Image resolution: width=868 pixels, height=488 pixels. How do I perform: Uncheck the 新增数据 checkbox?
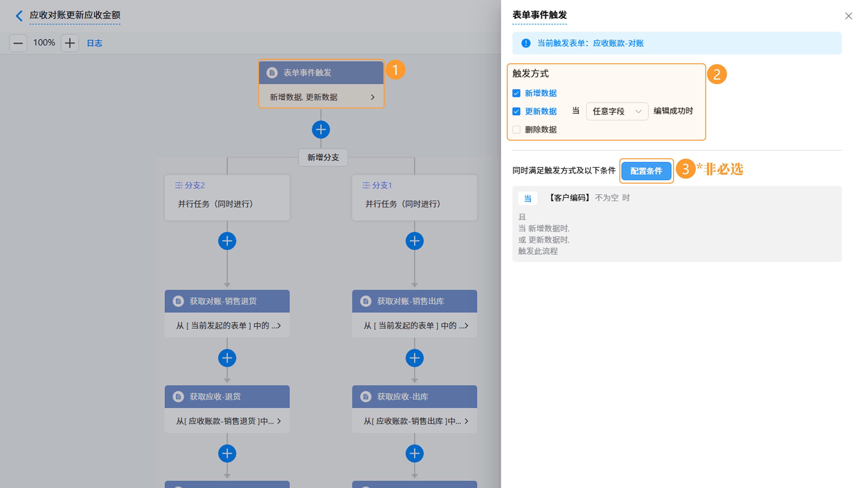coord(516,93)
